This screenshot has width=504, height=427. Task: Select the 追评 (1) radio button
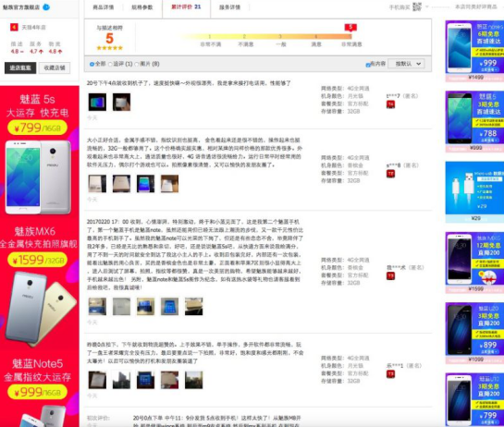110,65
